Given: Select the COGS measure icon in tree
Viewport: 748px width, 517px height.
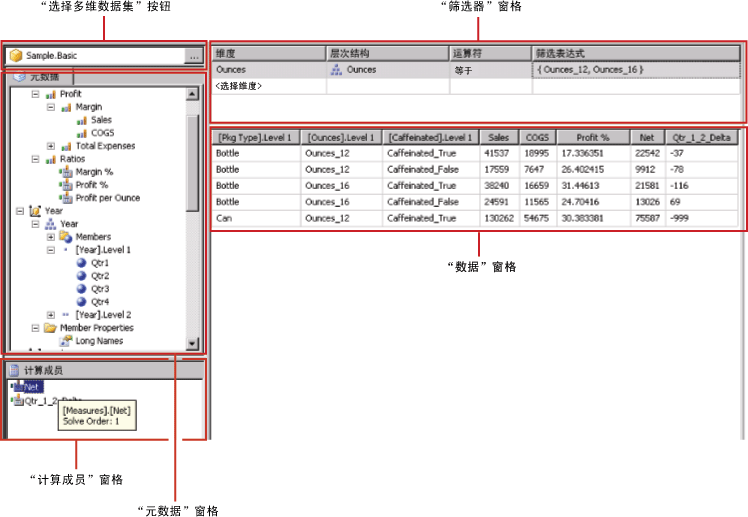Looking at the screenshot, I should 82,133.
